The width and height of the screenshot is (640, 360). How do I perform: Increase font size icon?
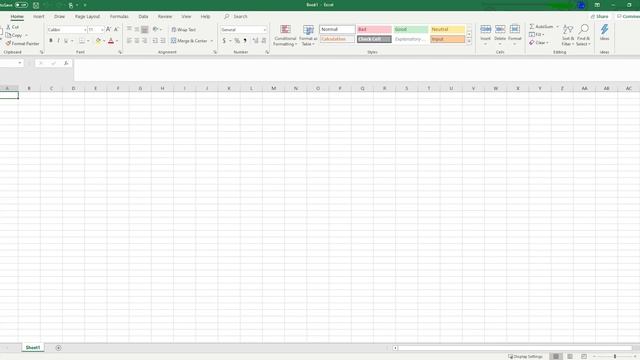point(108,29)
